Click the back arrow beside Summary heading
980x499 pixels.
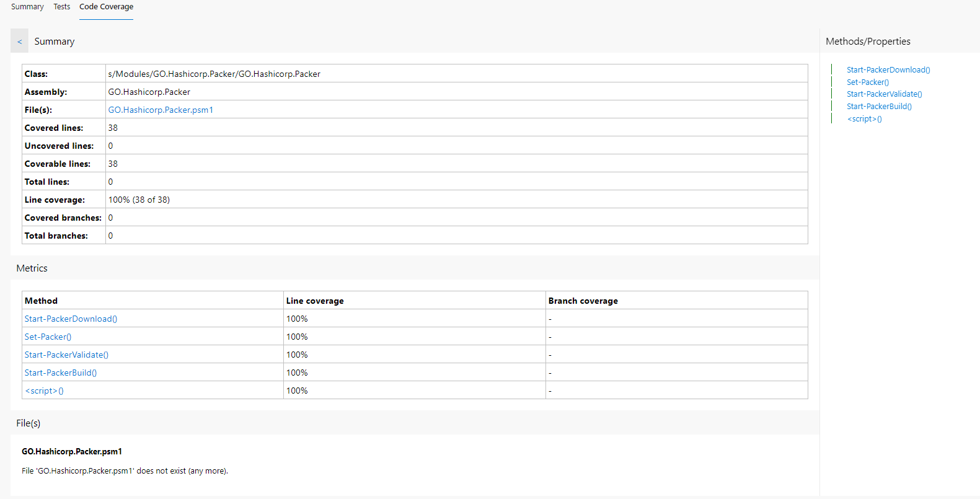point(19,42)
